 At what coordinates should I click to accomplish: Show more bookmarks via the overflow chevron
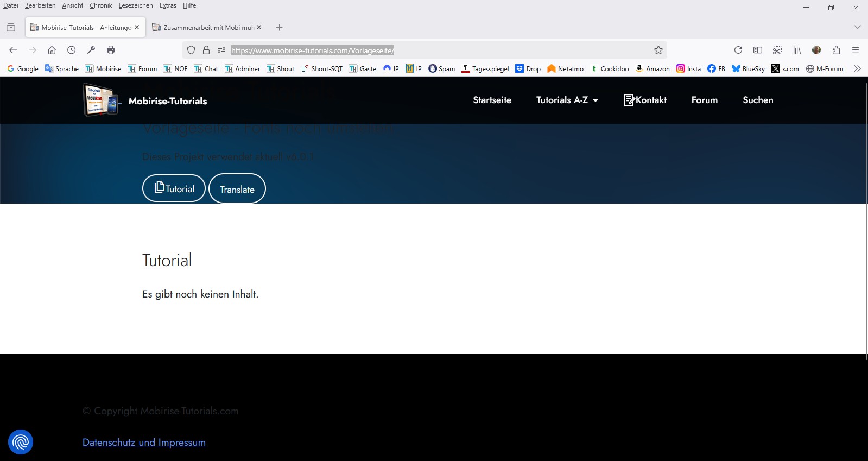[858, 68]
